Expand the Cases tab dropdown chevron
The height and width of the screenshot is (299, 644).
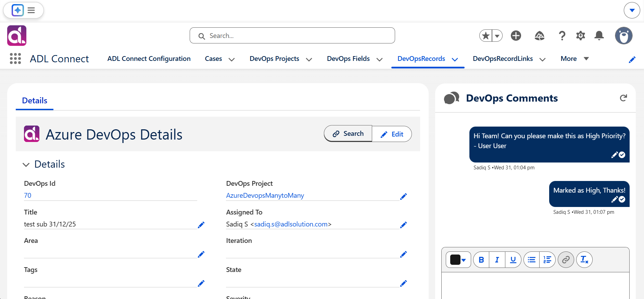231,59
